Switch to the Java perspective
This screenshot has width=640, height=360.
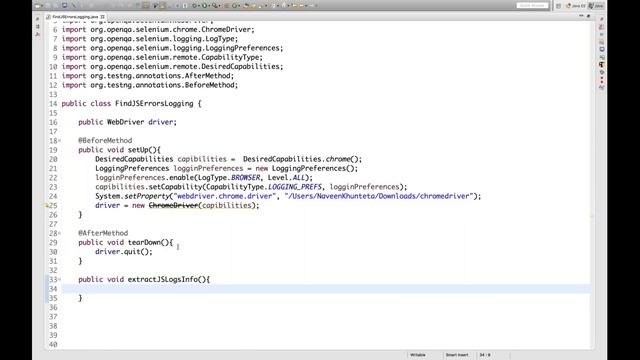pos(596,6)
